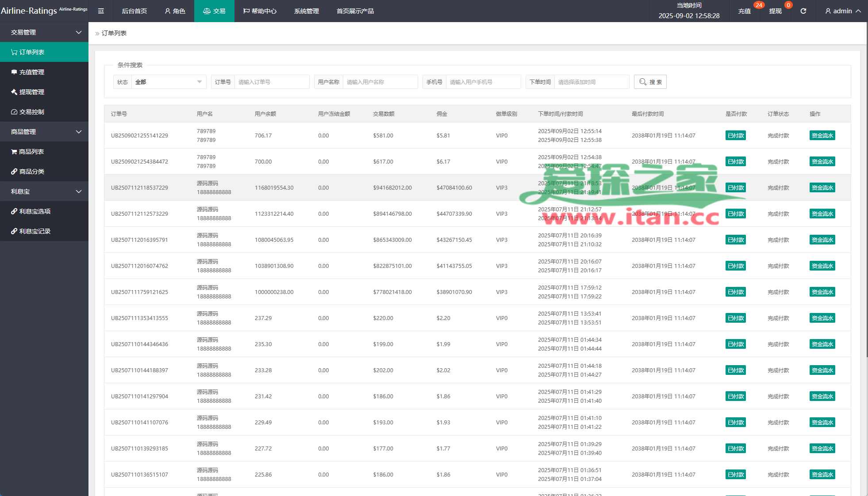Click 资金流水 for order UB2507112016395791
The height and width of the screenshot is (496, 868).
pos(822,240)
